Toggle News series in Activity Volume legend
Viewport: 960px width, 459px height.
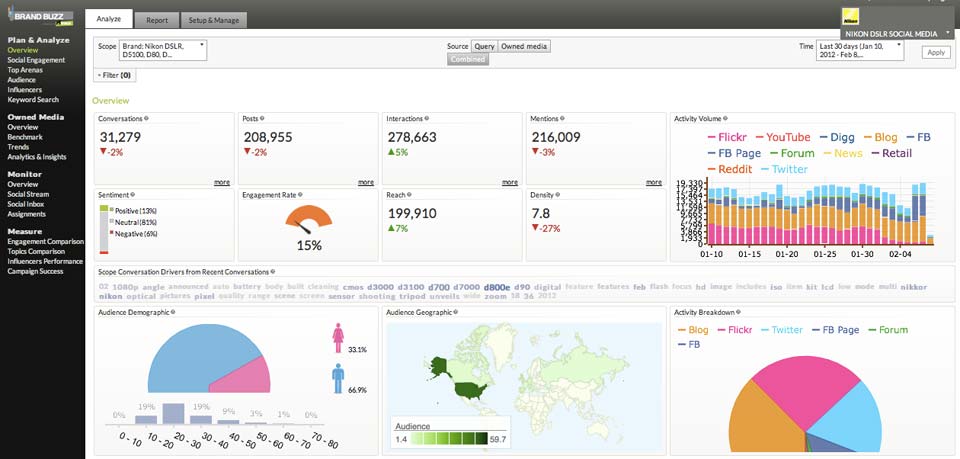pyautogui.click(x=842, y=154)
